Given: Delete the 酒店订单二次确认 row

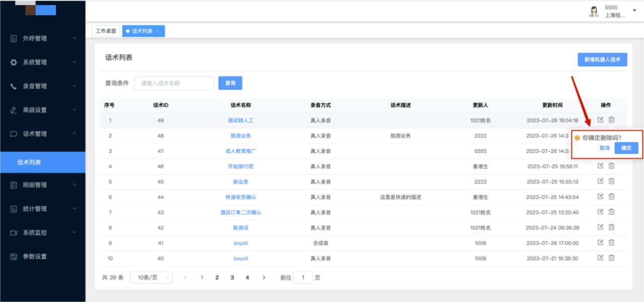Looking at the screenshot, I should click(x=611, y=212).
